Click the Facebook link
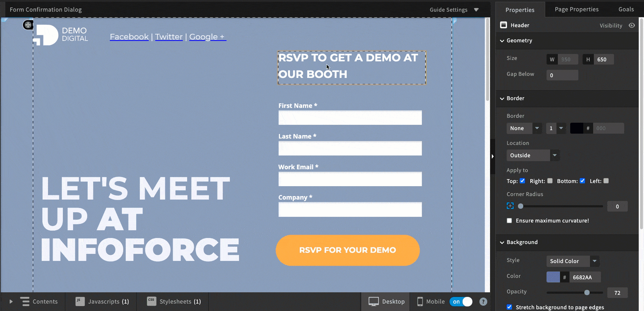The image size is (644, 311). (x=129, y=37)
